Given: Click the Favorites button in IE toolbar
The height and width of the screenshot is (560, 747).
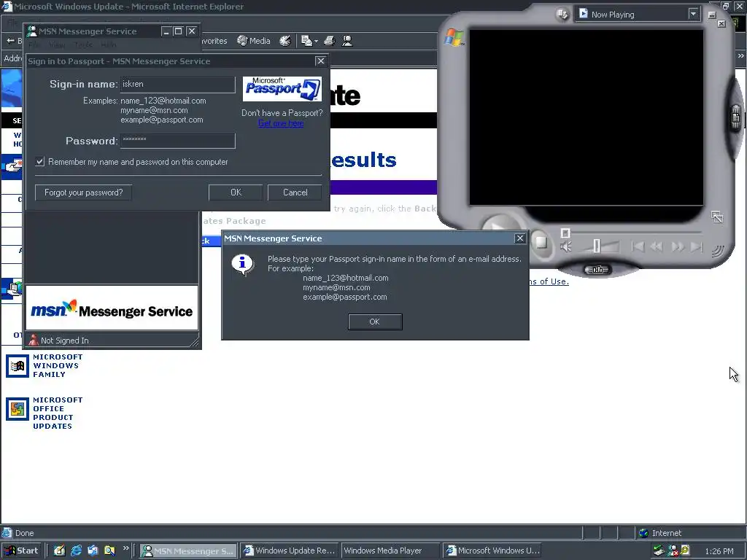Looking at the screenshot, I should click(x=214, y=41).
